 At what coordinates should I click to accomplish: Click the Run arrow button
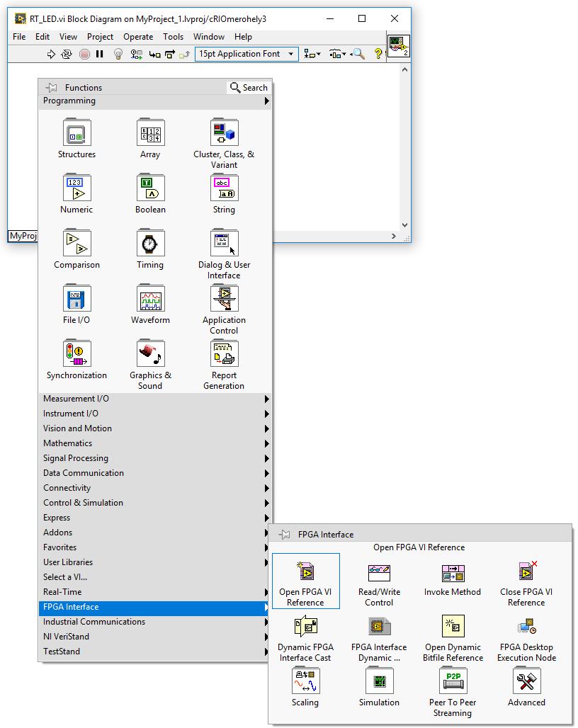51,55
